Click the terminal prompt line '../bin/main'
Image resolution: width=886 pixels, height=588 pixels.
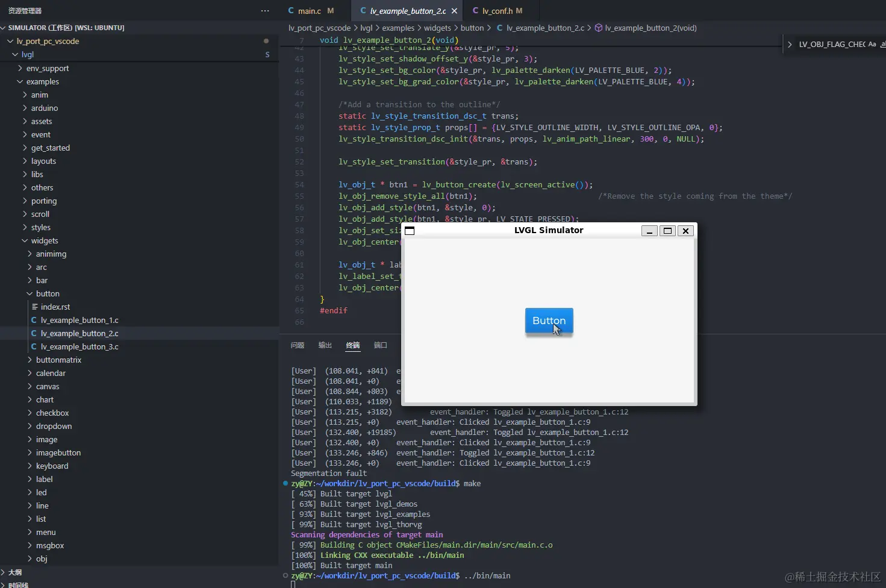click(487, 575)
